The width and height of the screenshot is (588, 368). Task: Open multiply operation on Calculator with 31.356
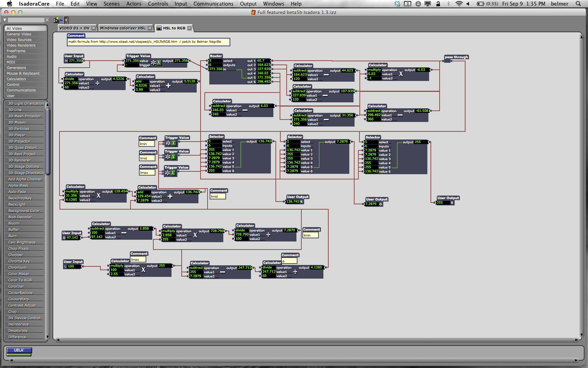coord(72,191)
